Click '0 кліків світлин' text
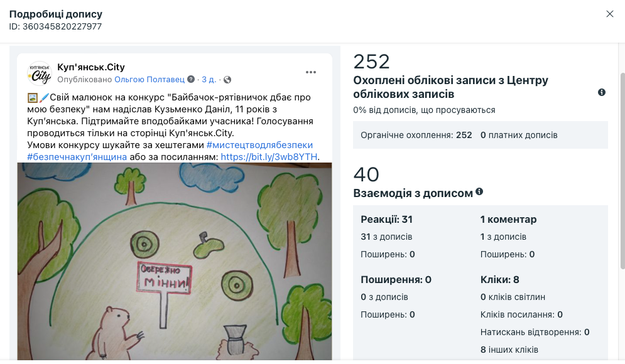 coord(513,297)
